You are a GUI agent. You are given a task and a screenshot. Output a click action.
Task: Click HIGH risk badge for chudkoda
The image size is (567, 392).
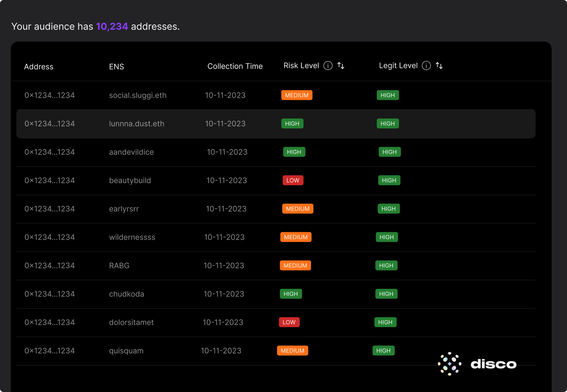(x=291, y=294)
